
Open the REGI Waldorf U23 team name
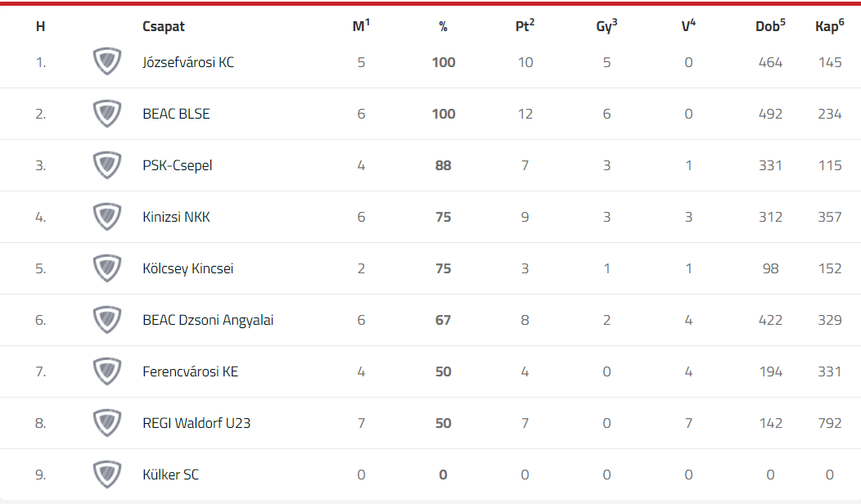pyautogui.click(x=196, y=423)
